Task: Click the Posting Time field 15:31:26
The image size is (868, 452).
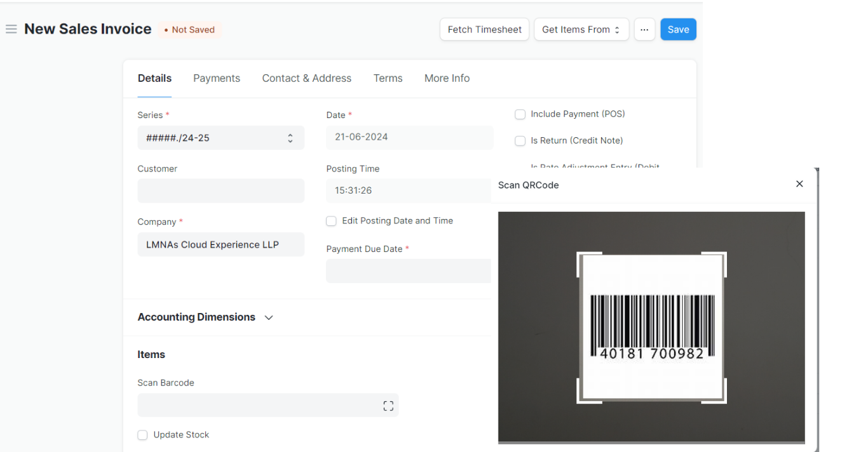Action: tap(409, 191)
